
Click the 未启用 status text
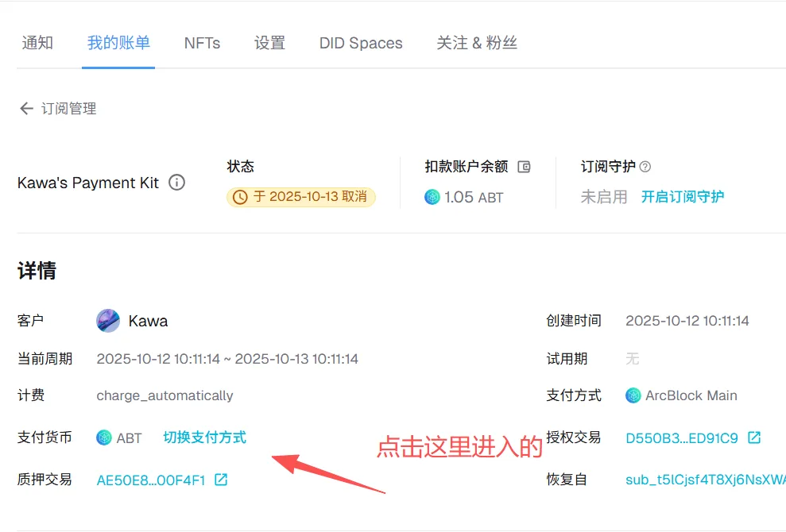[x=604, y=197]
